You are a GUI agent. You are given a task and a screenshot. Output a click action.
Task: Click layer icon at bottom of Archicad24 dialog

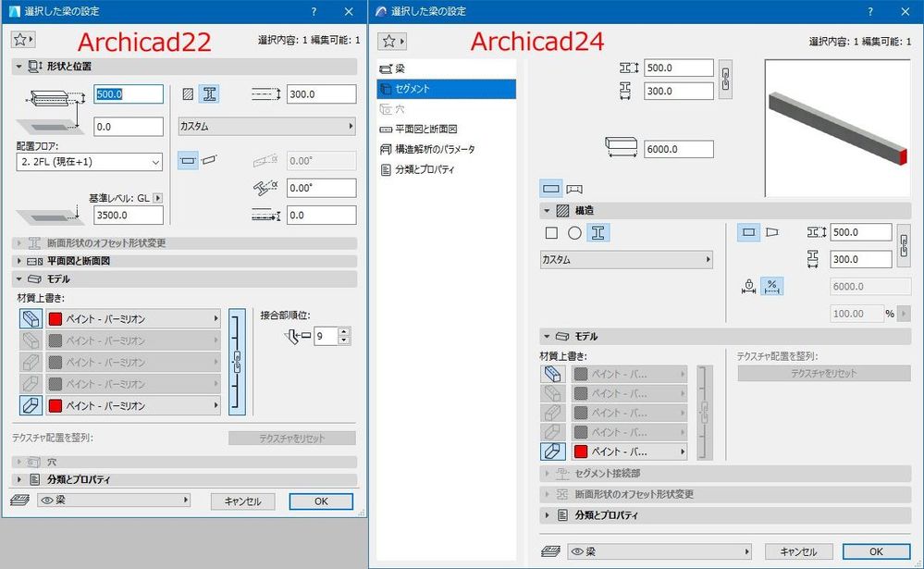(550, 551)
